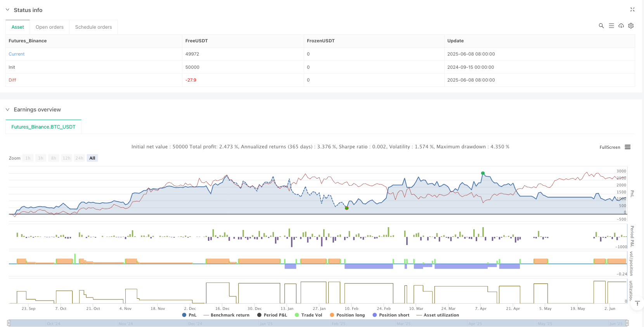Select the Futures_Binance.BTC_USDT tab

[43, 127]
